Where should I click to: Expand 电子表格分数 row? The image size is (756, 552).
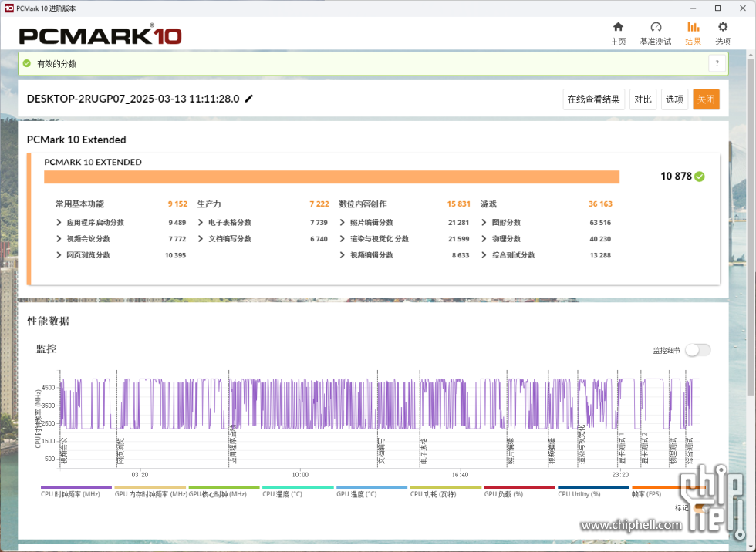(201, 223)
